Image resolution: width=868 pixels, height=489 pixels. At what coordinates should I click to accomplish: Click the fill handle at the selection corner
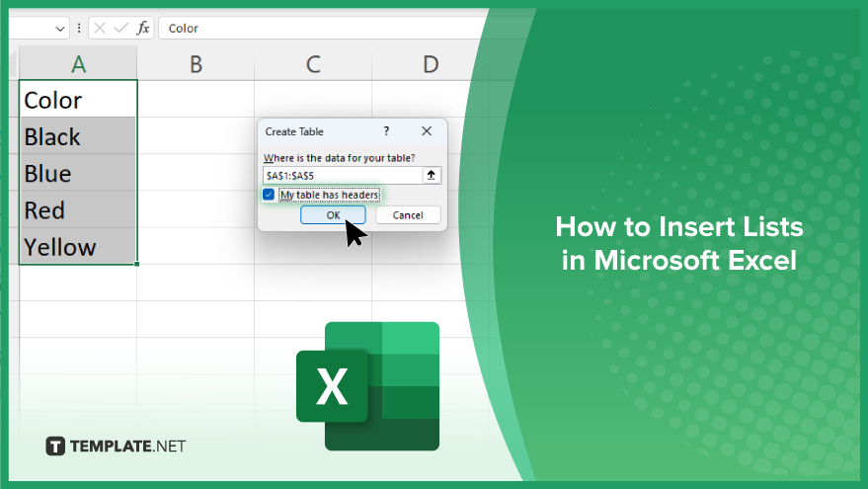(136, 264)
